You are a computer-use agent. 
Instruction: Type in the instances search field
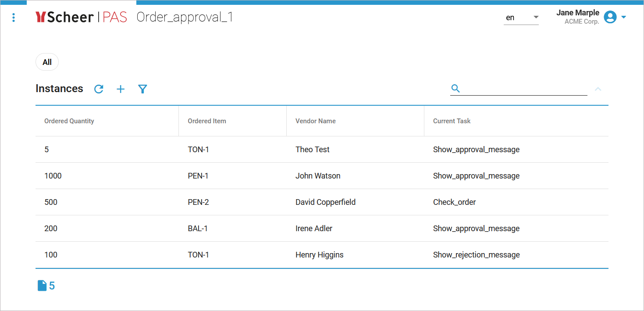[x=524, y=89]
